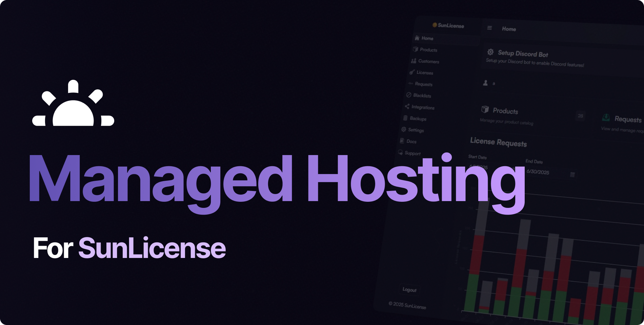The image size is (644, 325).
Task: Open Docs in the sidebar
Action: tap(408, 141)
